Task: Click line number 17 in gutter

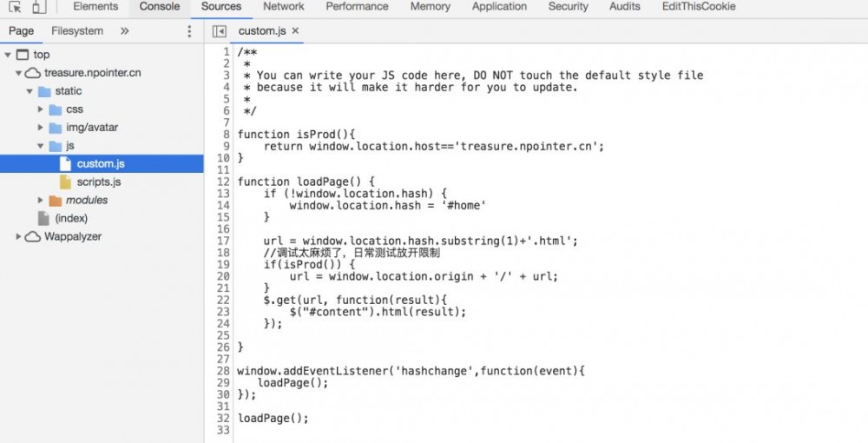Action: [x=223, y=241]
